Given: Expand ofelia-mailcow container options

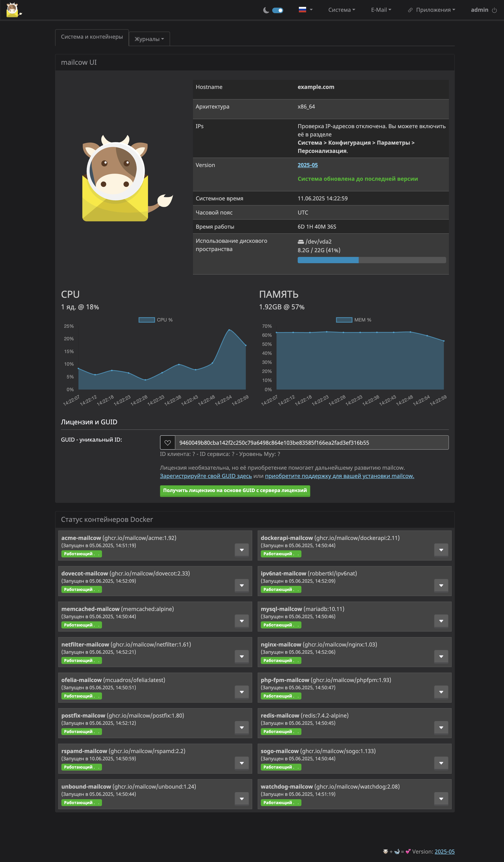Looking at the screenshot, I should (x=242, y=692).
